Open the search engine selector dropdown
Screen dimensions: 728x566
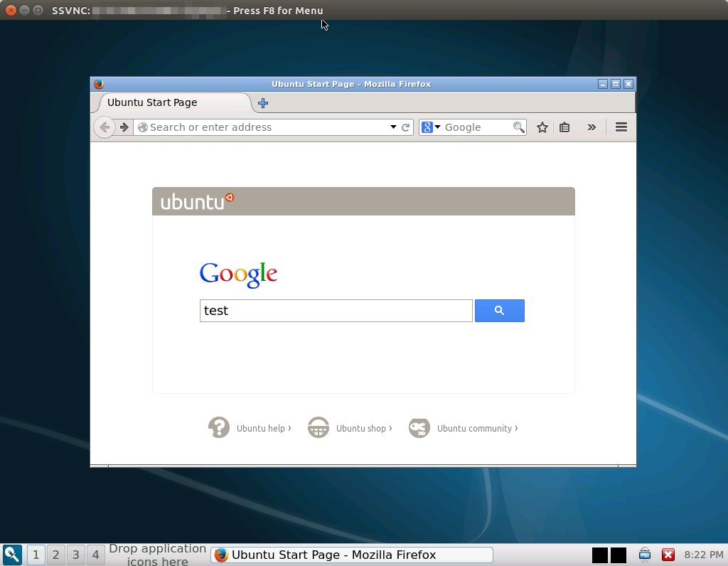point(431,127)
